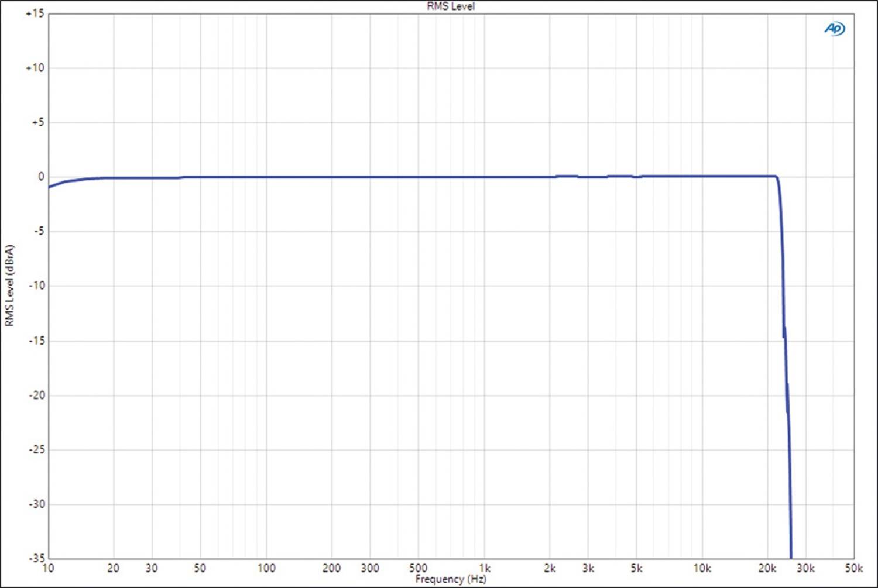
Task: Click the RMS Level chart title
Action: pos(451,6)
